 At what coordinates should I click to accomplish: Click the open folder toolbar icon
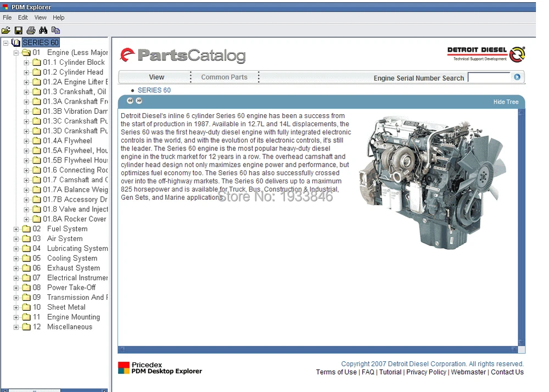(x=6, y=30)
